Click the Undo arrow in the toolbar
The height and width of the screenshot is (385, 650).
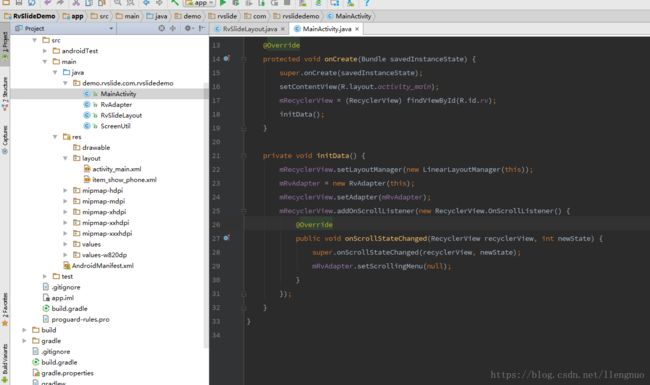(48, 3)
